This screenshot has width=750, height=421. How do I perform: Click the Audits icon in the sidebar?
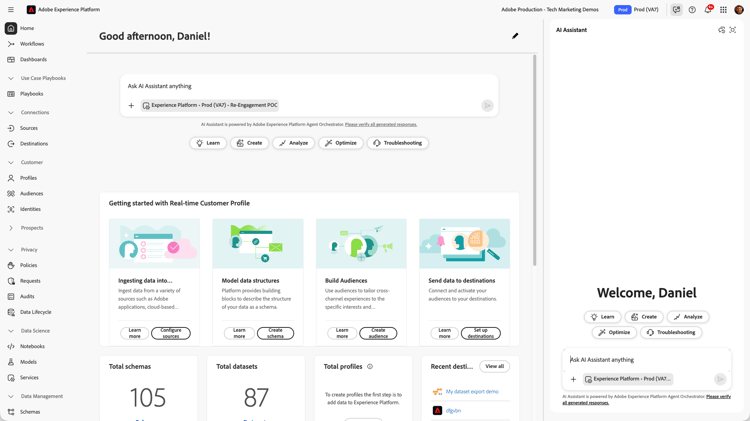(x=11, y=297)
